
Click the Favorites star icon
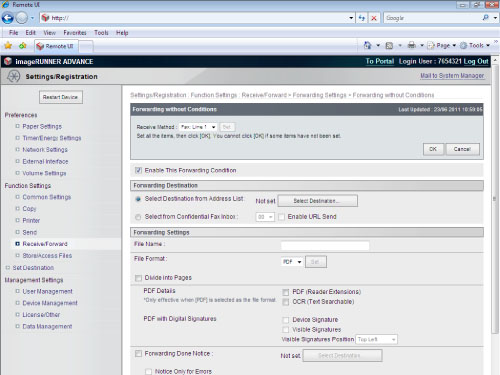coord(8,46)
